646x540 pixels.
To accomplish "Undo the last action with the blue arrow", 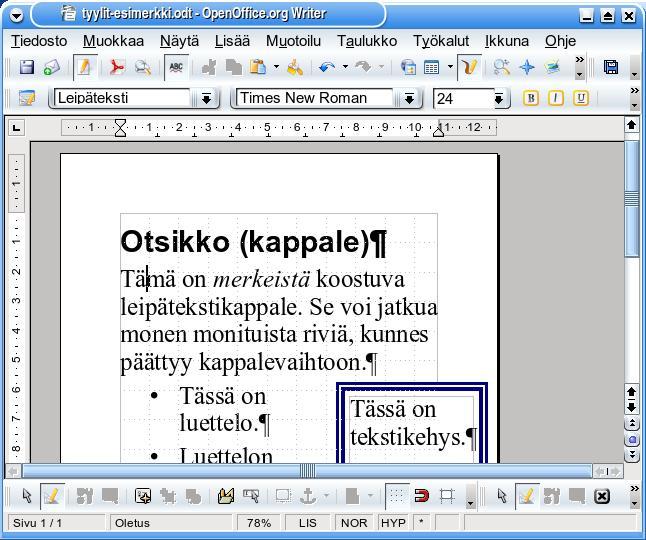I will pos(327,67).
